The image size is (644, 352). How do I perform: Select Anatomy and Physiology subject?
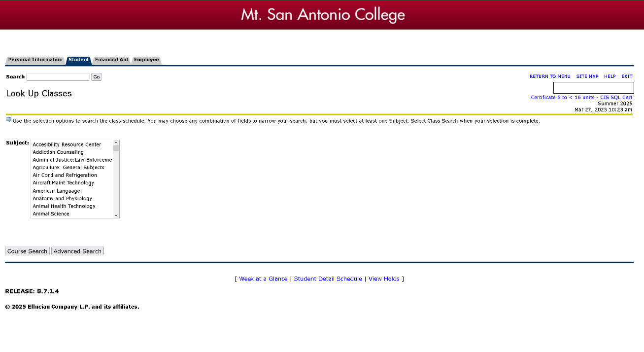62,199
